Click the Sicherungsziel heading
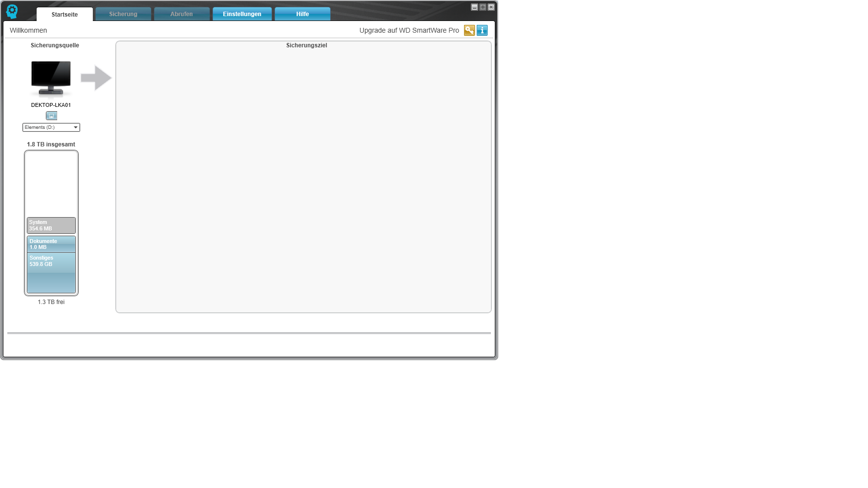Image resolution: width=868 pixels, height=488 pixels. tap(307, 45)
